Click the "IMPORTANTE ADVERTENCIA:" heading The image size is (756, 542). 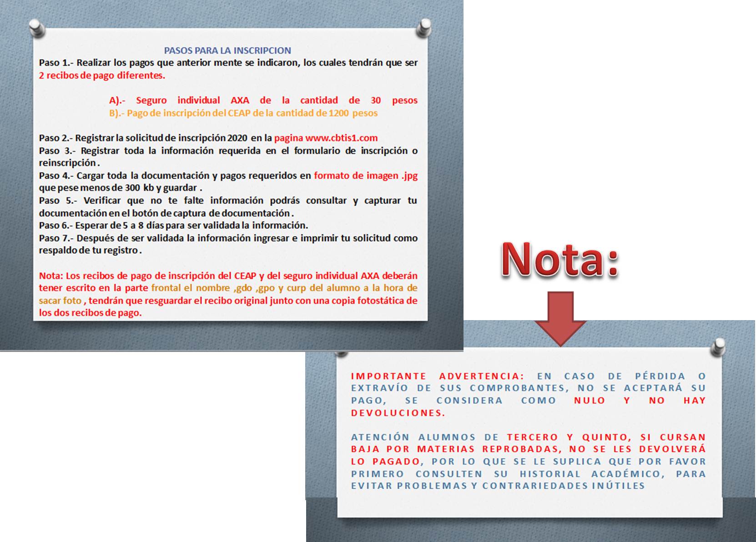438,376
